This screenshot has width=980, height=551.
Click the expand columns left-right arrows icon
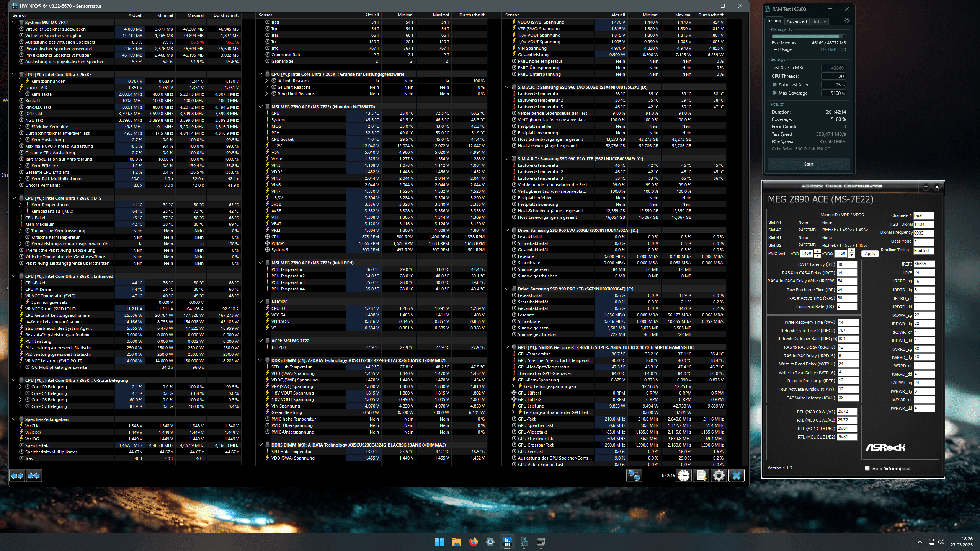click(17, 476)
